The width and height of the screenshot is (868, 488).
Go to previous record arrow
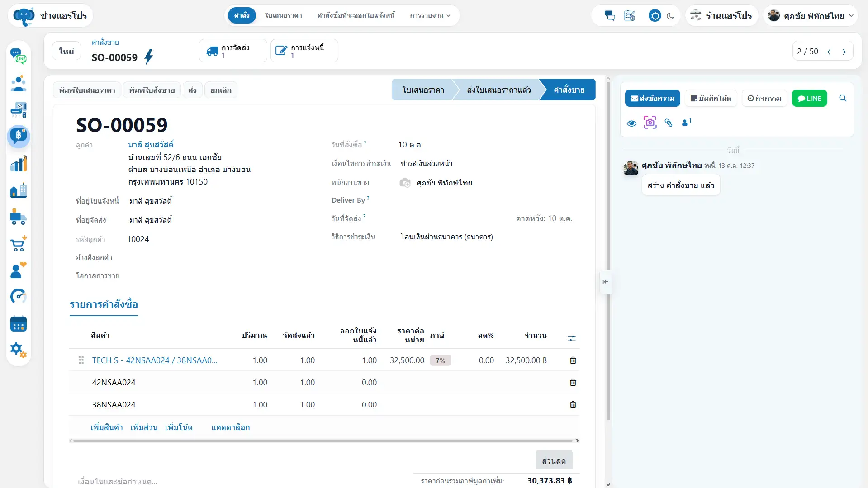(829, 52)
